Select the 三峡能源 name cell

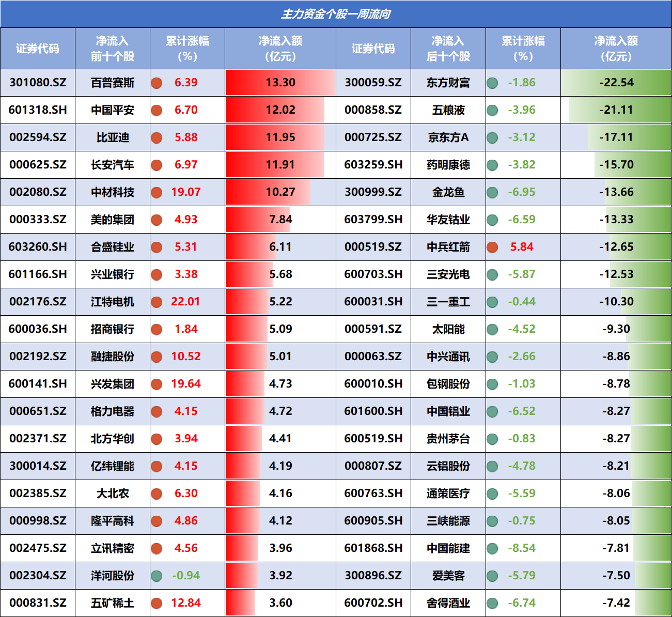pyautogui.click(x=448, y=521)
